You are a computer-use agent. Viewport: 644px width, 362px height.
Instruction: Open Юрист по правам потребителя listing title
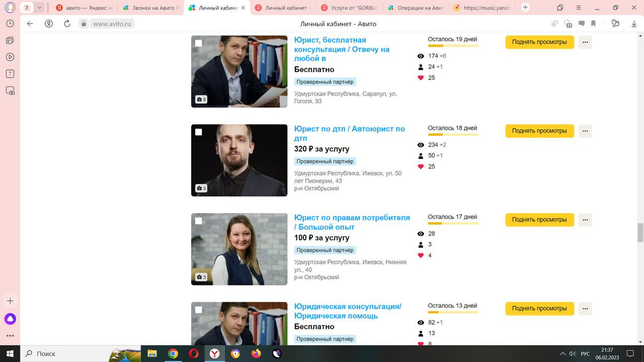pyautogui.click(x=352, y=222)
